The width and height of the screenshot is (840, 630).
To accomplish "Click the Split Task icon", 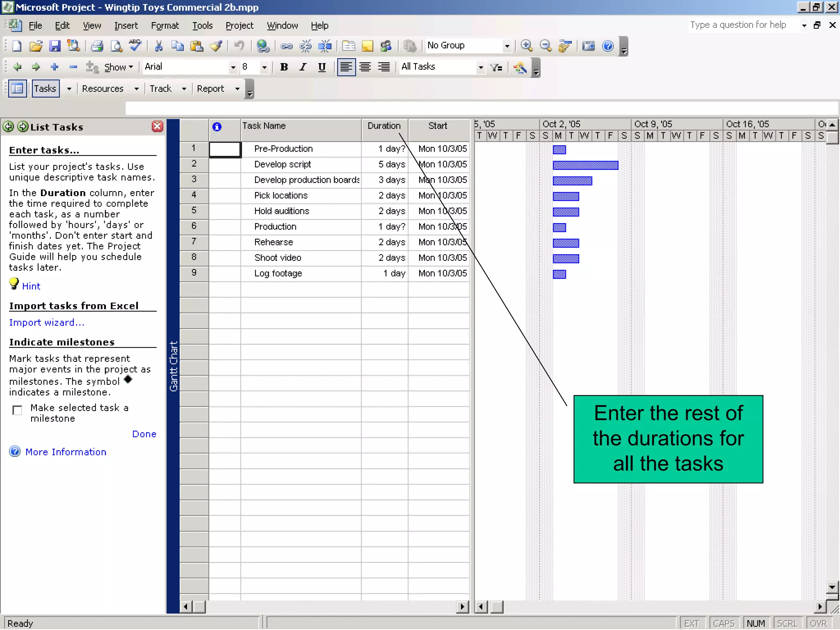I will [325, 46].
